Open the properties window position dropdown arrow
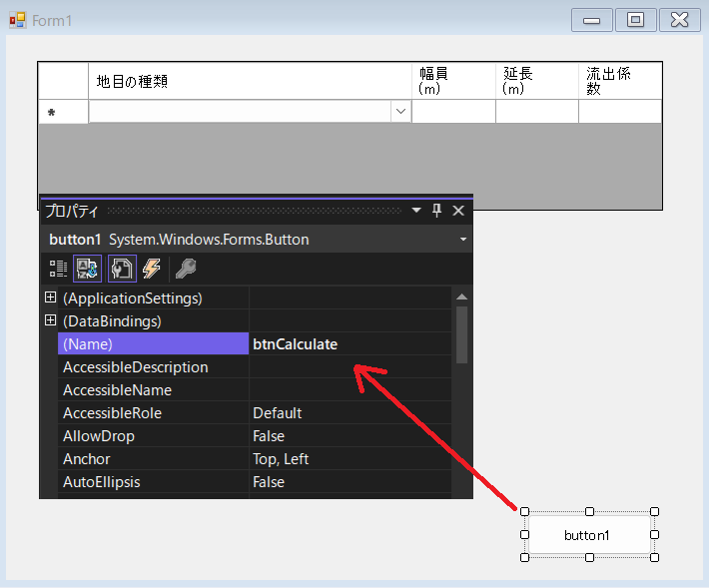 click(416, 211)
